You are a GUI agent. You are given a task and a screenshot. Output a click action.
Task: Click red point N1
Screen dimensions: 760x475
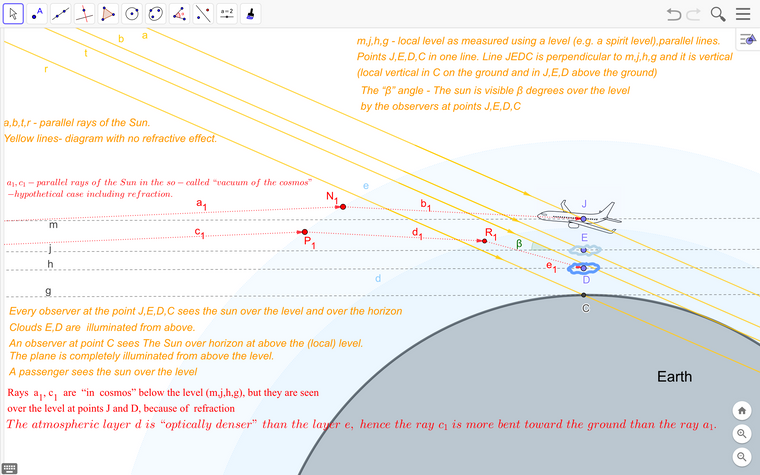coord(343,207)
